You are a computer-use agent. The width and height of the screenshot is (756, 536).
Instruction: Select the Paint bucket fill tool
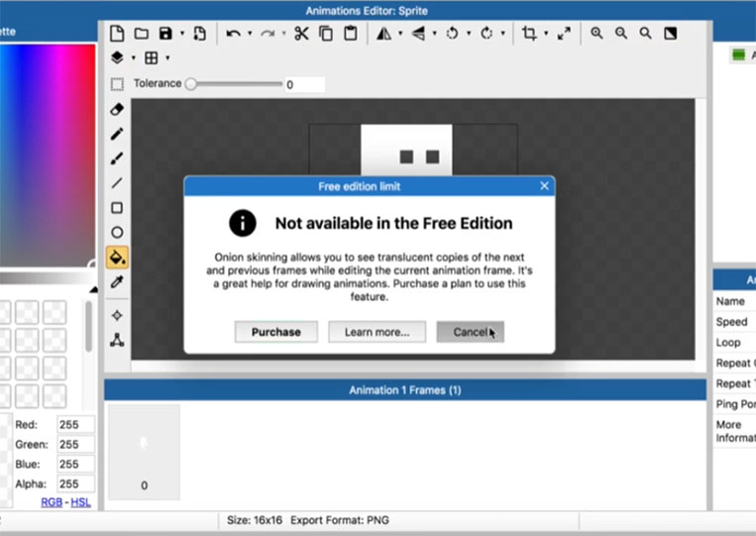pos(117,257)
